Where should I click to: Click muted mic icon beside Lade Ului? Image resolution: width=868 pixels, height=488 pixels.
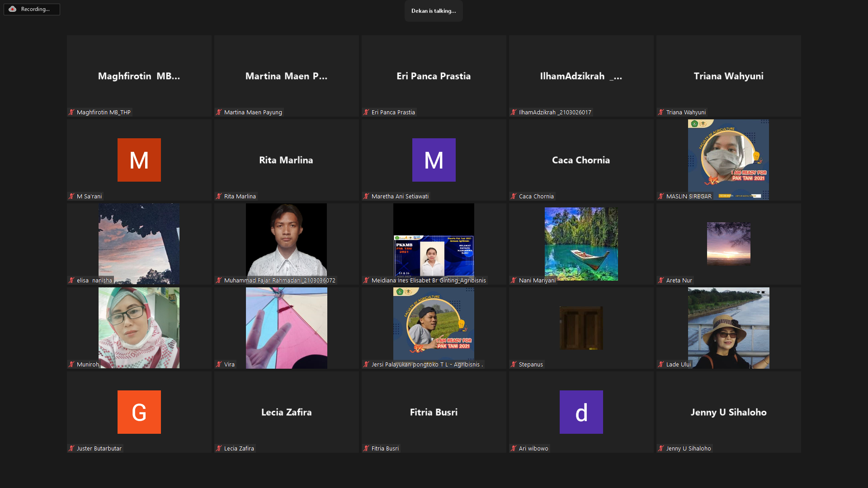[661, 364]
